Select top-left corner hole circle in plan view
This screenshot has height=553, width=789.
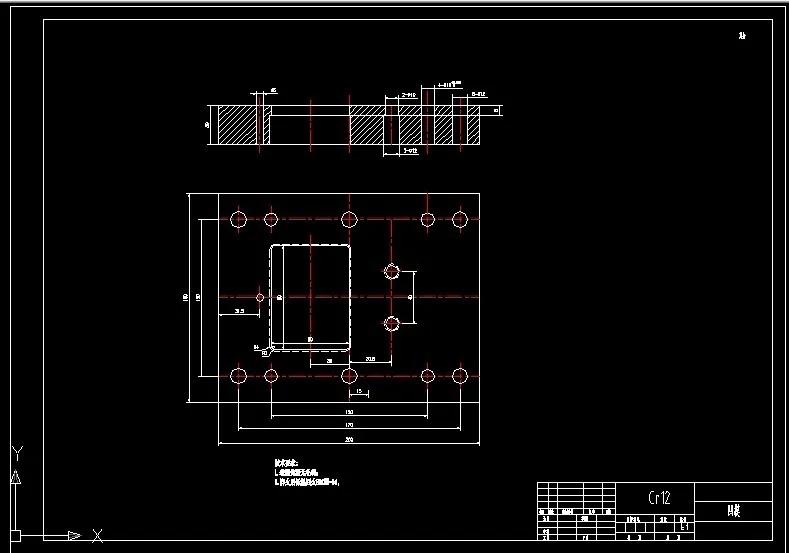(x=238, y=219)
